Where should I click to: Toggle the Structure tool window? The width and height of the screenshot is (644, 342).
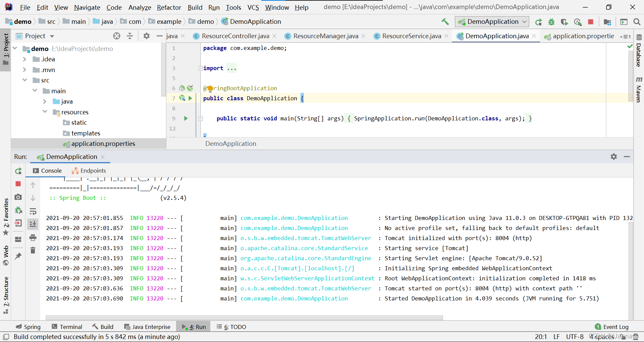click(6, 295)
